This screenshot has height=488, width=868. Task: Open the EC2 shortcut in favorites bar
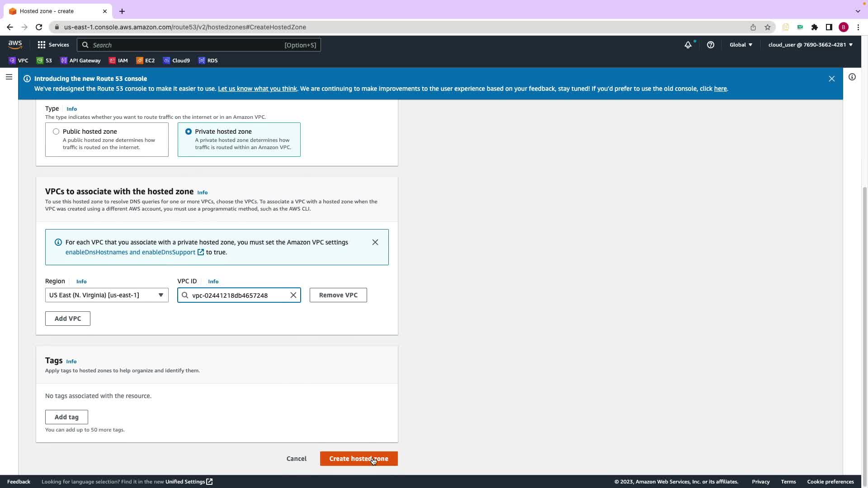[146, 61]
